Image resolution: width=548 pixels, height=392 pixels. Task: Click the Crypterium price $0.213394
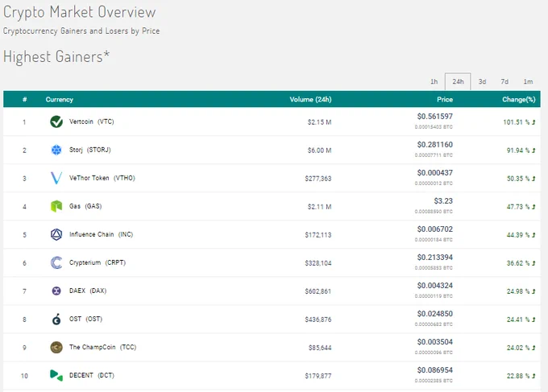pyautogui.click(x=434, y=258)
